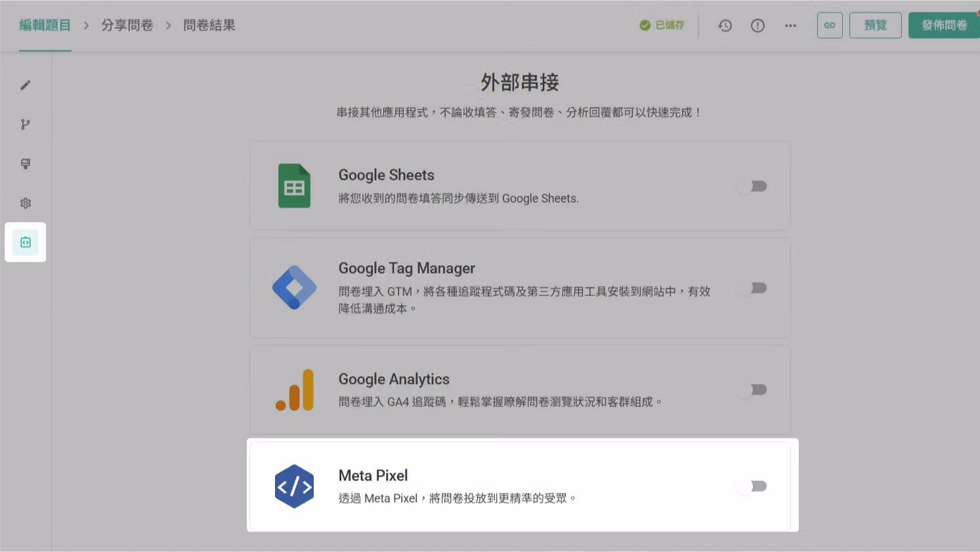
Task: Click the Google Analytics title
Action: tap(394, 379)
